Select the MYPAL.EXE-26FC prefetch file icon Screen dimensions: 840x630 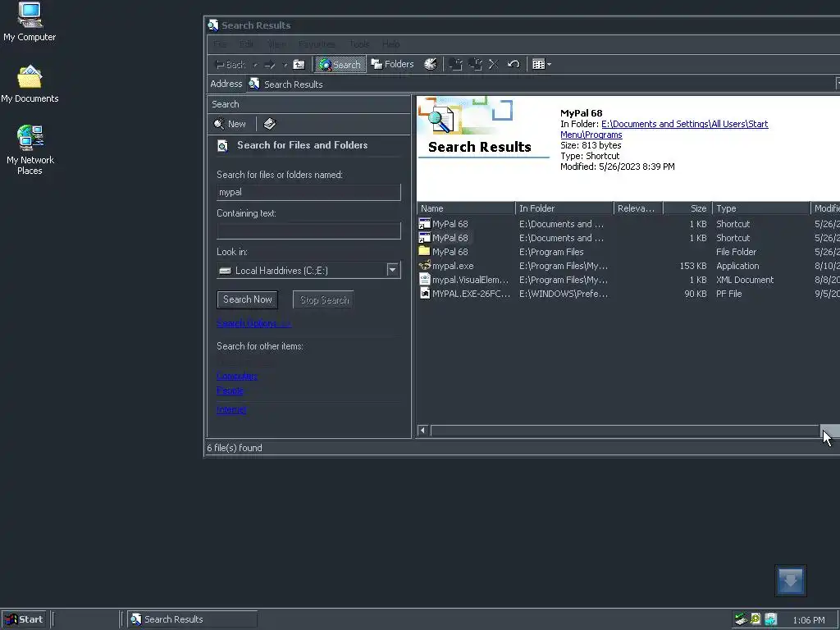click(424, 293)
